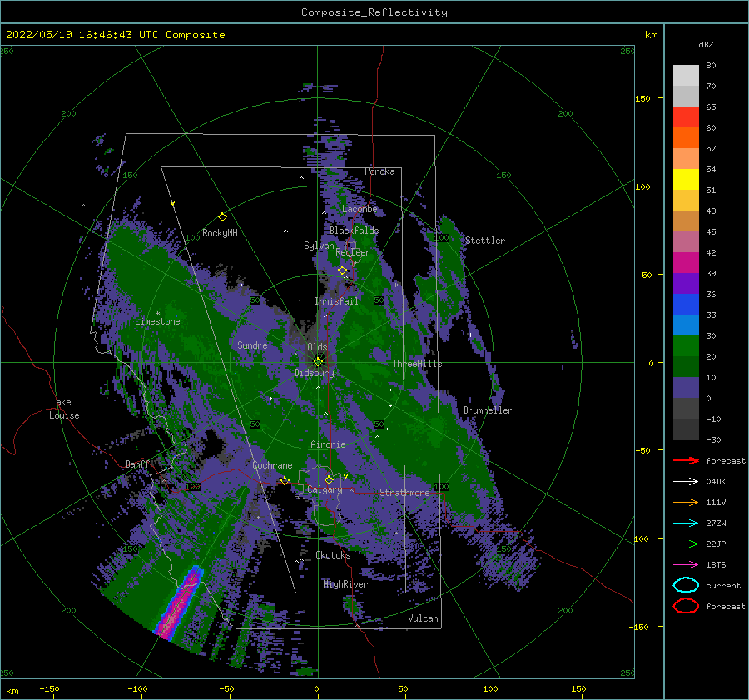
Task: Click the 80 dBZ legend value
Action: tap(711, 66)
